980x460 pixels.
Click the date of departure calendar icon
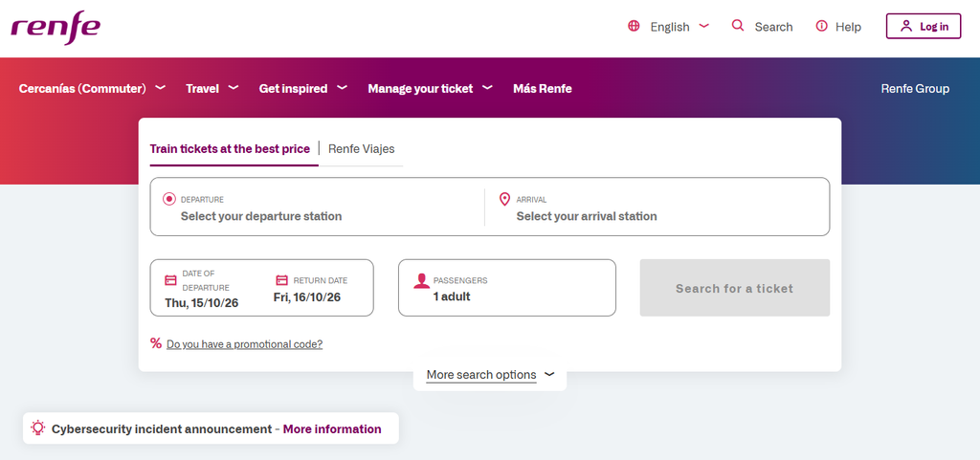click(170, 279)
